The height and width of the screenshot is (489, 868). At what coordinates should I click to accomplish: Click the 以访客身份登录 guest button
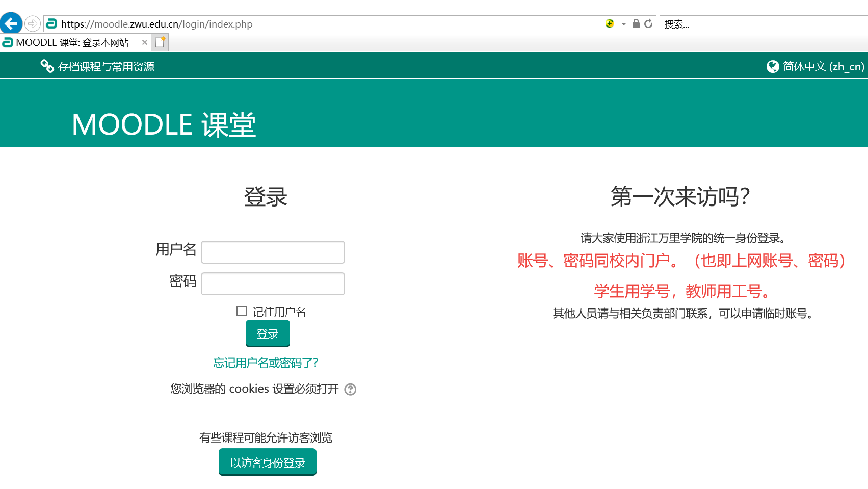pos(267,462)
